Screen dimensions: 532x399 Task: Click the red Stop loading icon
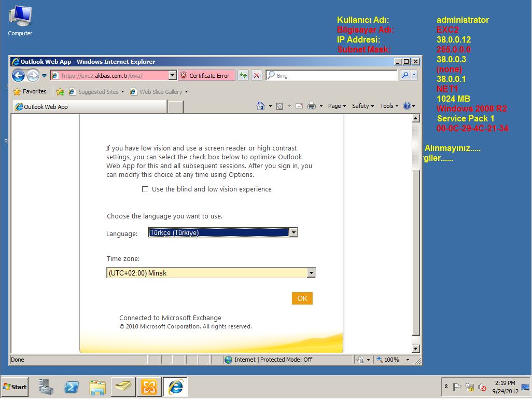coord(257,75)
